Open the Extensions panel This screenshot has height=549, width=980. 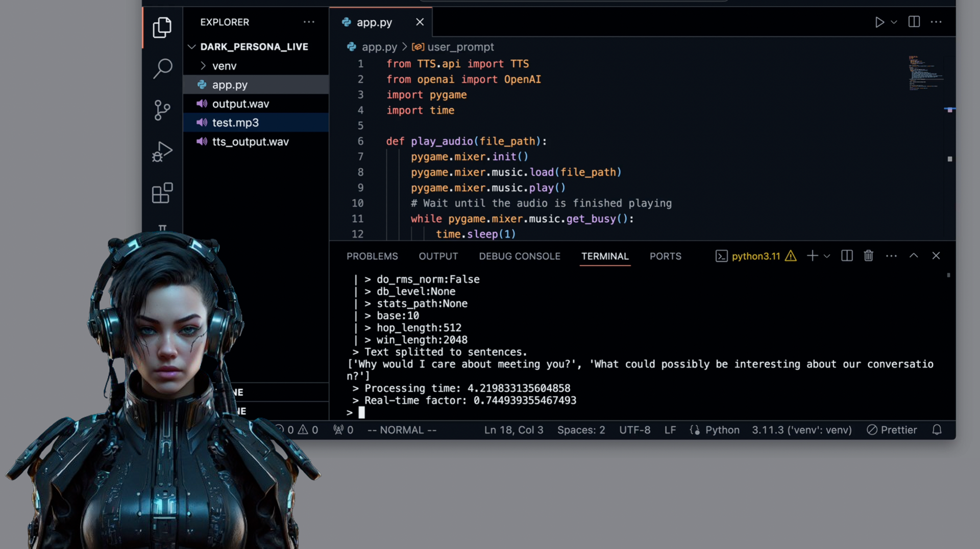pyautogui.click(x=162, y=193)
